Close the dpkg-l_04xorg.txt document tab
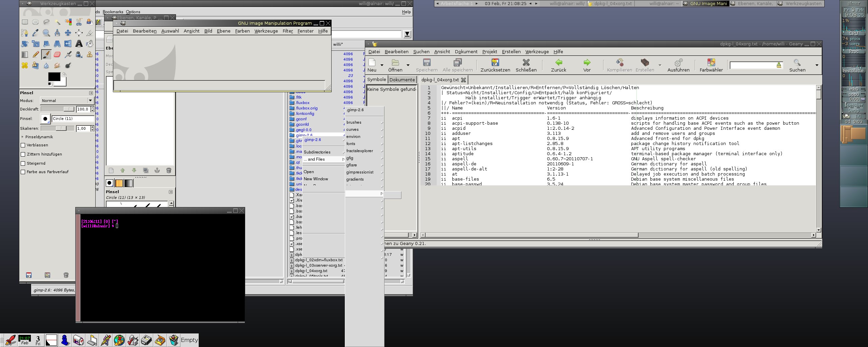The height and width of the screenshot is (347, 868). point(463,80)
